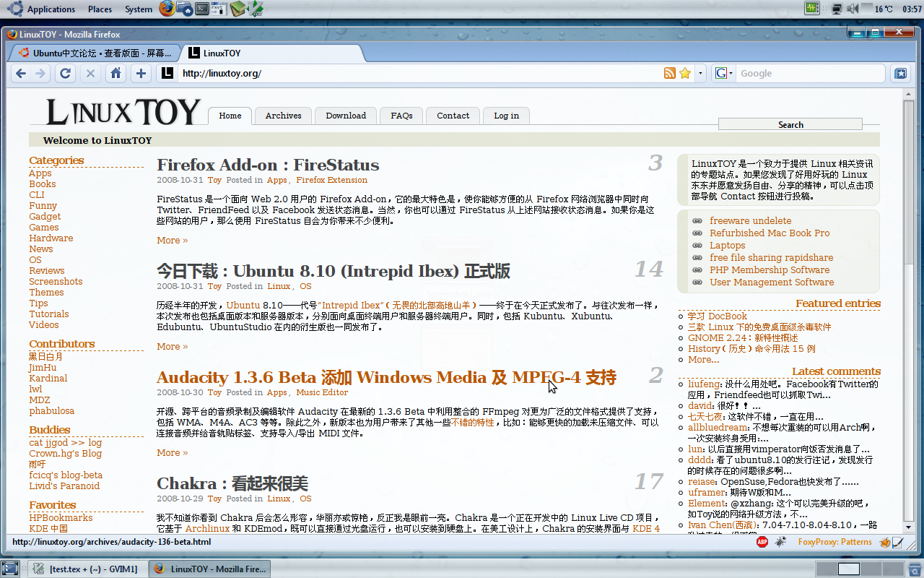Image resolution: width=924 pixels, height=578 pixels.
Task: Click the pencil note icon in status bar
Action: [x=898, y=542]
